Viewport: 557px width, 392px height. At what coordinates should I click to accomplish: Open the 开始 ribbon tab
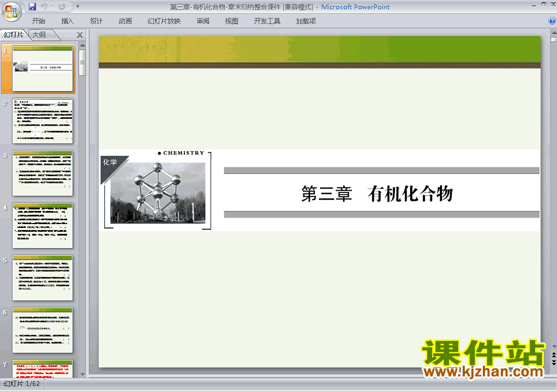[38, 21]
